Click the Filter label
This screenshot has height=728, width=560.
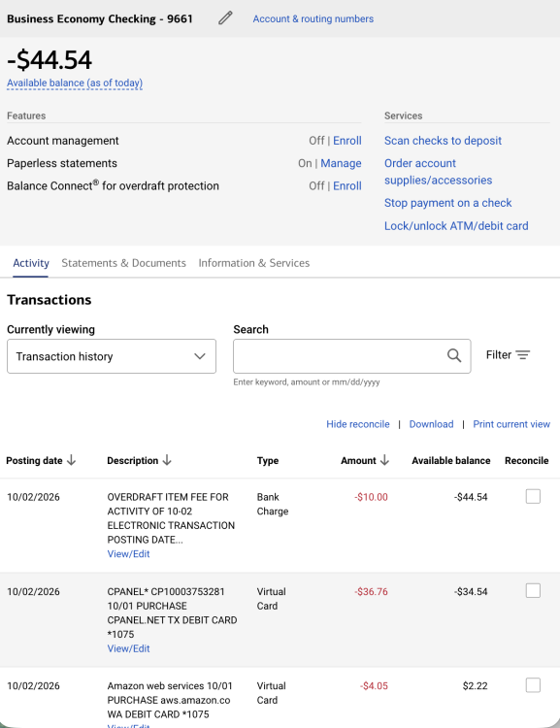coord(499,355)
